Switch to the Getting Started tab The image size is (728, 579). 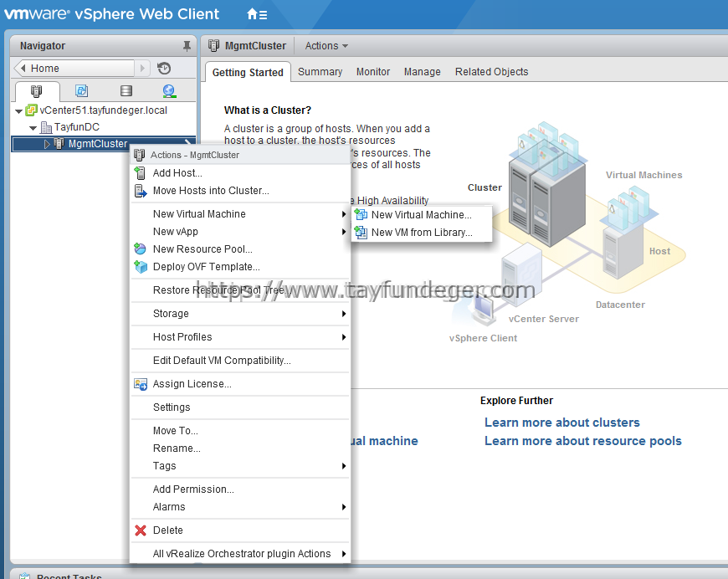click(x=248, y=73)
